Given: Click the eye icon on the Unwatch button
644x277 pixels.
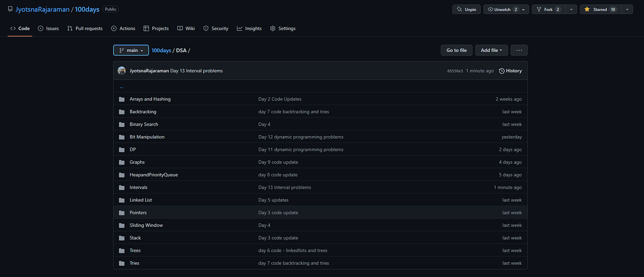Looking at the screenshot, I should [x=489, y=9].
